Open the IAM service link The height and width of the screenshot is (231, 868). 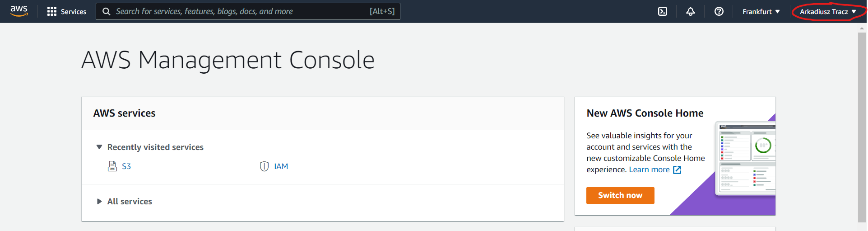pos(281,166)
